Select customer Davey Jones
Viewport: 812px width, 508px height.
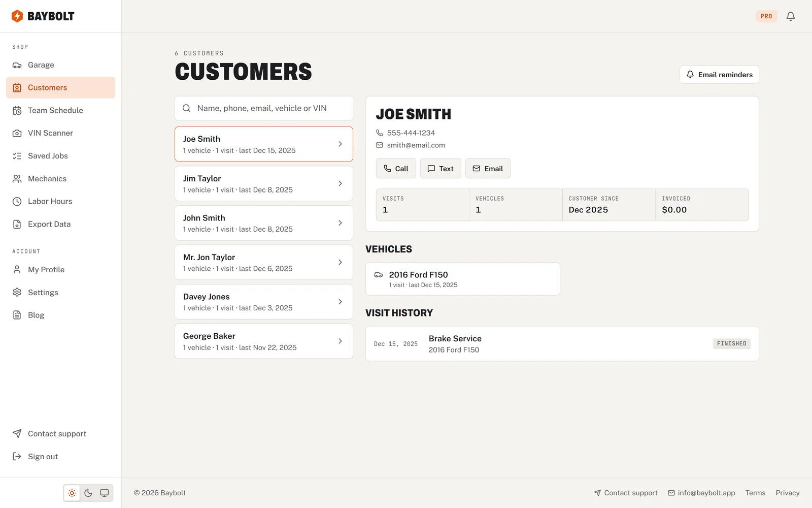264,302
